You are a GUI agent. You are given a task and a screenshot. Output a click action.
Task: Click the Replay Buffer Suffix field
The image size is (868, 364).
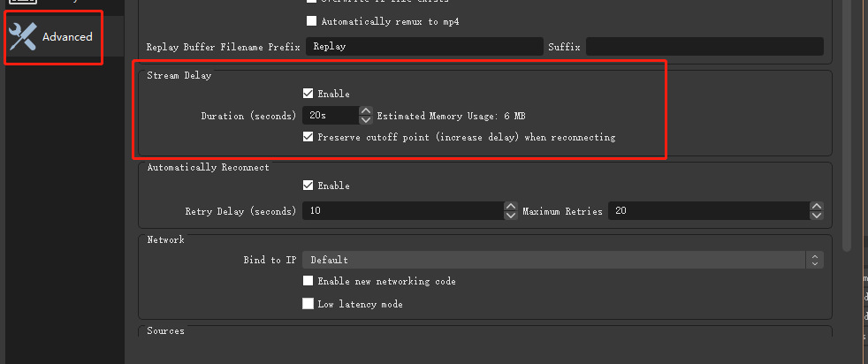click(704, 47)
